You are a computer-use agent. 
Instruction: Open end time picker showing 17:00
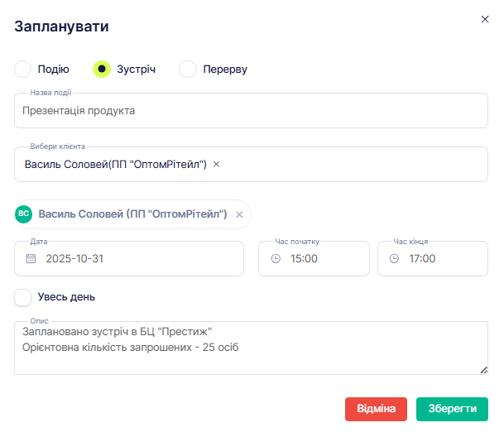[434, 258]
